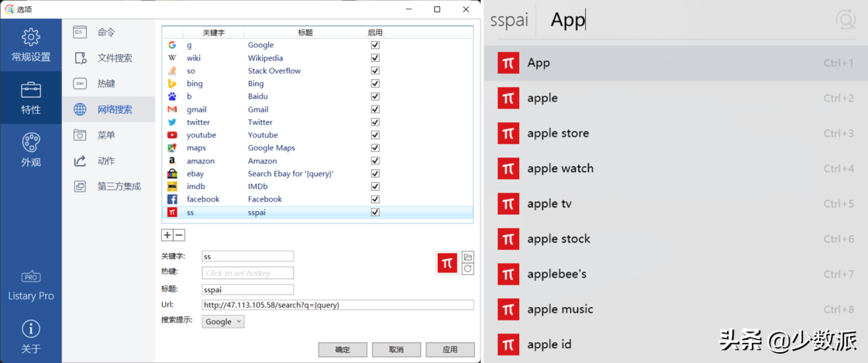Viewport: 868px width, 363px height.
Task: Toggle the Twitter enabled checkbox
Action: pyautogui.click(x=375, y=122)
